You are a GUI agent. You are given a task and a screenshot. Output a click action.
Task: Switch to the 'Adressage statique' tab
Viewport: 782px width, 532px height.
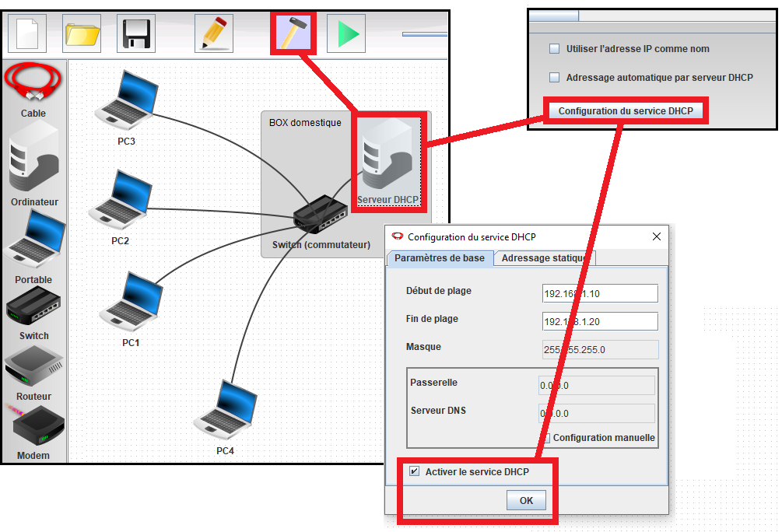coord(545,258)
